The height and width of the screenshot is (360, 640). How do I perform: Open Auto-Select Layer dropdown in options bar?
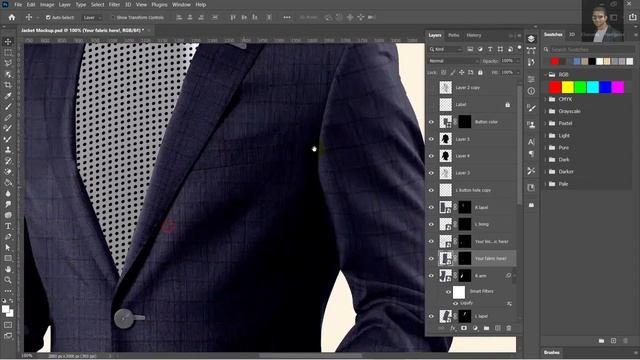pyautogui.click(x=92, y=18)
